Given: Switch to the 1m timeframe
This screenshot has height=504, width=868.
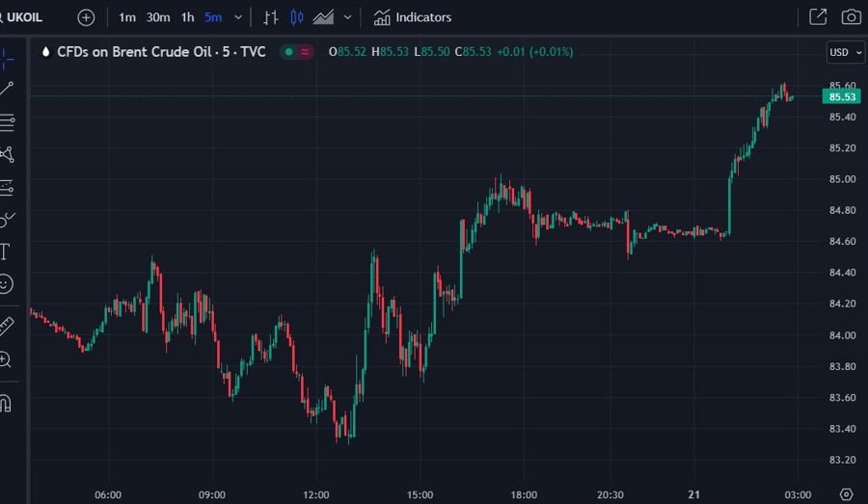Looking at the screenshot, I should (x=126, y=17).
